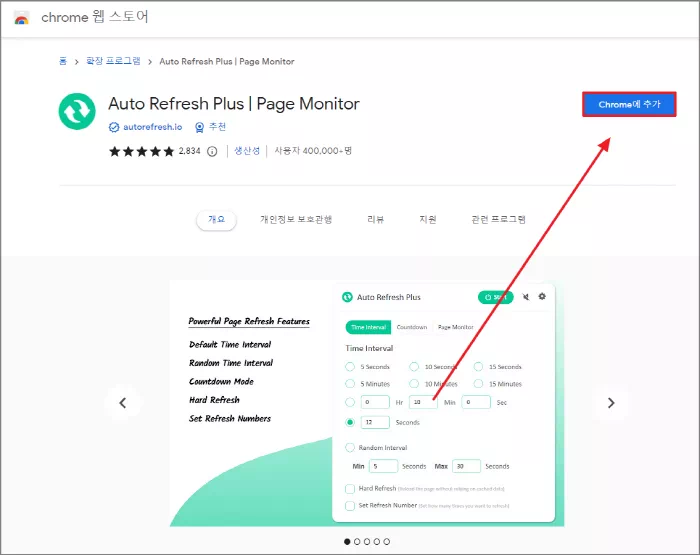
Task: Open the rating info icon beside 2,834
Action: point(212,151)
